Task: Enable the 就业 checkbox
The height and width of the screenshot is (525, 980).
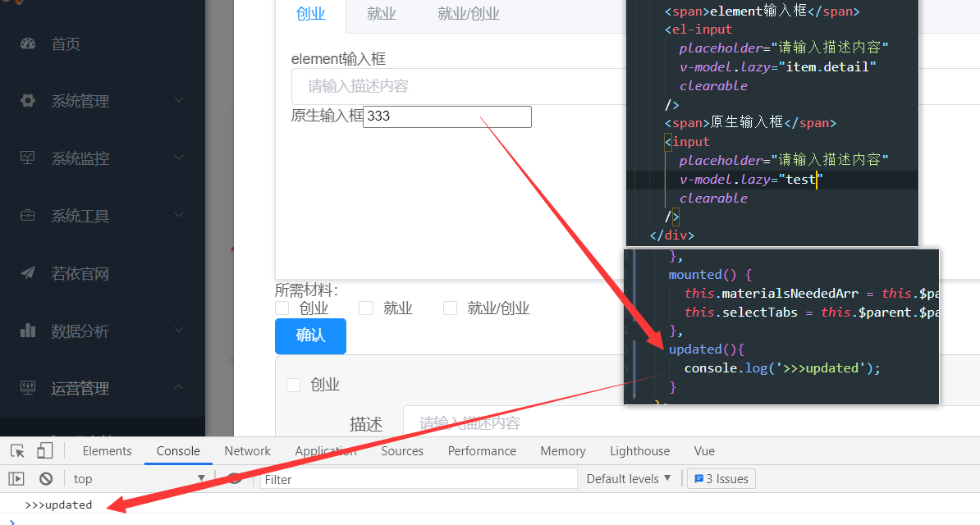Action: (365, 308)
